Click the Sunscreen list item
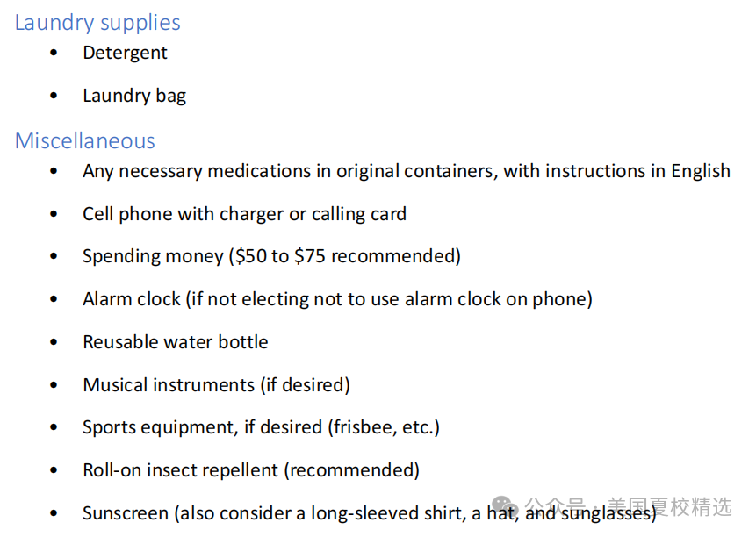756x537 pixels. (x=370, y=513)
